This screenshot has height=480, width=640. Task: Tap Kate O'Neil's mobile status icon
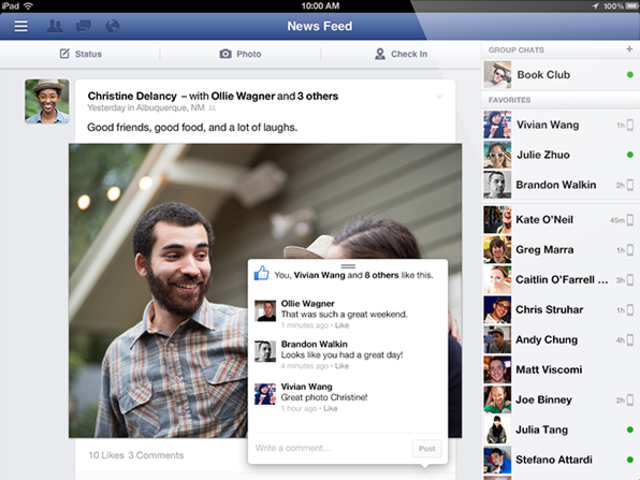click(630, 220)
